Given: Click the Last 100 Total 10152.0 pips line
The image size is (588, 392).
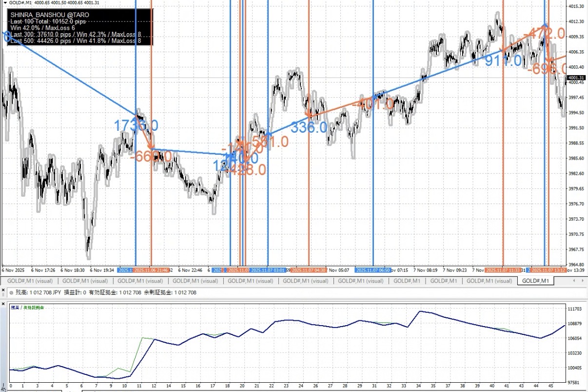Looking at the screenshot, I should point(48,21).
